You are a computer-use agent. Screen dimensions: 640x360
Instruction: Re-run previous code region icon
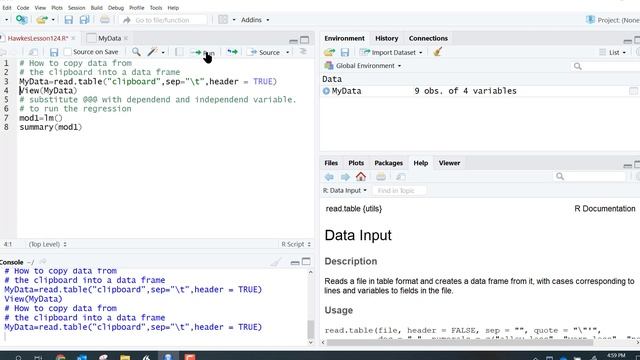click(x=232, y=52)
